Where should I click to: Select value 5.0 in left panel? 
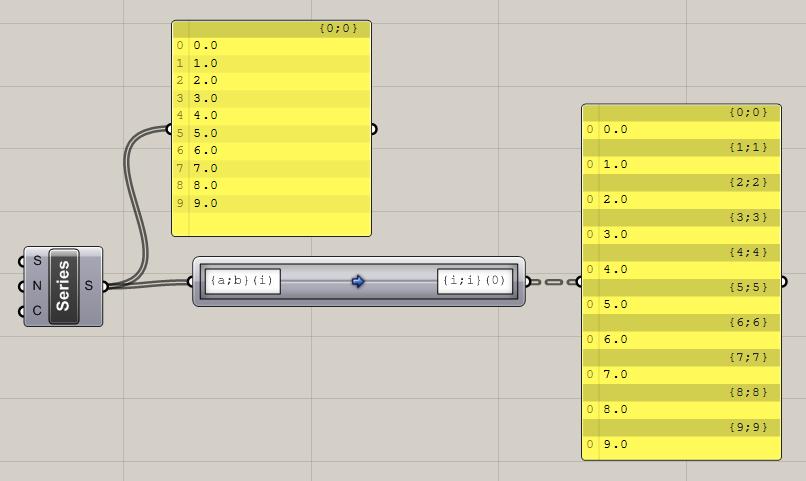coord(206,133)
